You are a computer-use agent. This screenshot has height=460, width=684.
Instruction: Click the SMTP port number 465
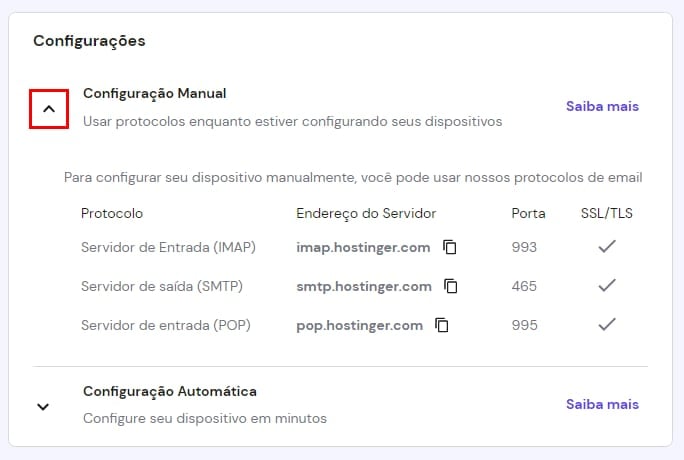coord(524,286)
